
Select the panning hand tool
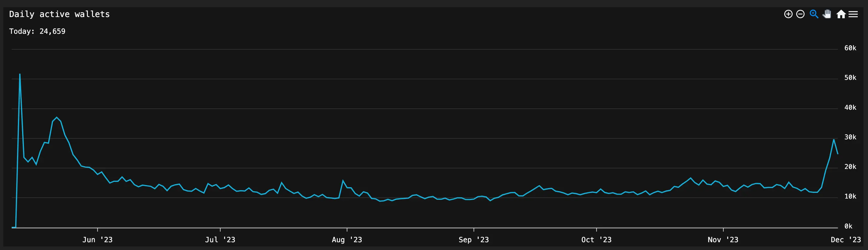(x=827, y=14)
